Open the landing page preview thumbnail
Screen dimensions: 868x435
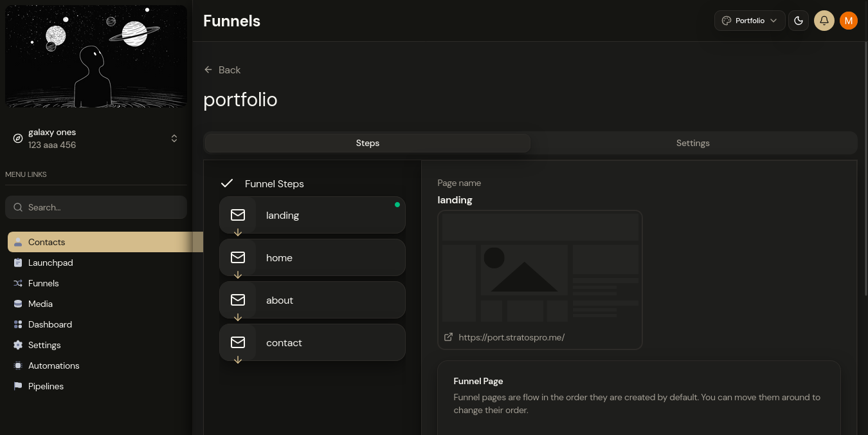540,268
